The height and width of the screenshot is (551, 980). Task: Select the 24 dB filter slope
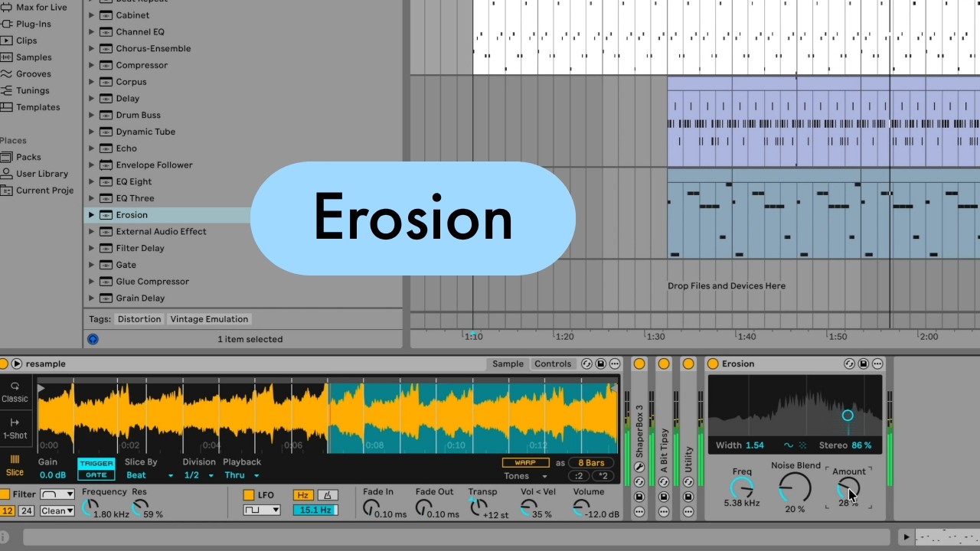click(26, 510)
